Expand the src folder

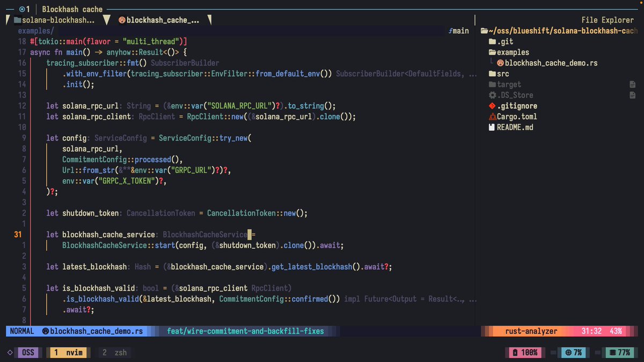[x=492, y=73]
